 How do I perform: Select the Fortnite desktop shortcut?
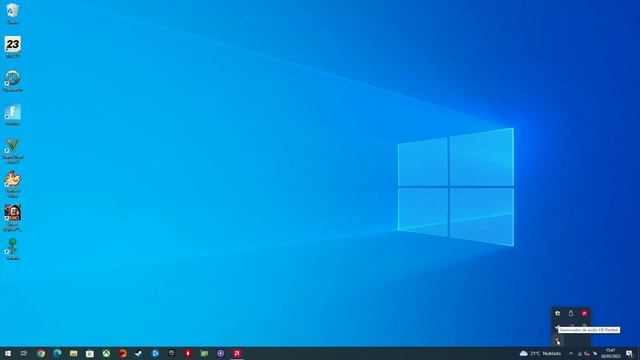pos(13,114)
